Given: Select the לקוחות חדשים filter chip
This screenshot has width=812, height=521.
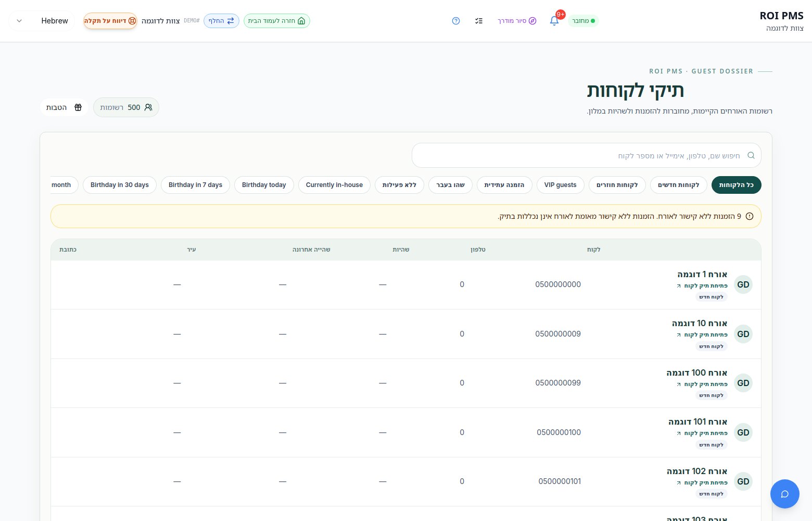Looking at the screenshot, I should click(679, 185).
